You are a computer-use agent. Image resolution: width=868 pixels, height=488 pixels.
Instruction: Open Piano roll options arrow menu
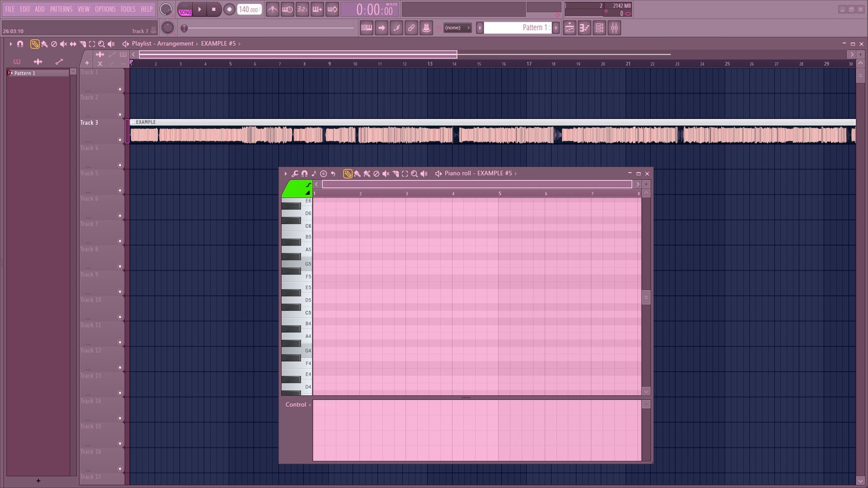click(x=286, y=174)
